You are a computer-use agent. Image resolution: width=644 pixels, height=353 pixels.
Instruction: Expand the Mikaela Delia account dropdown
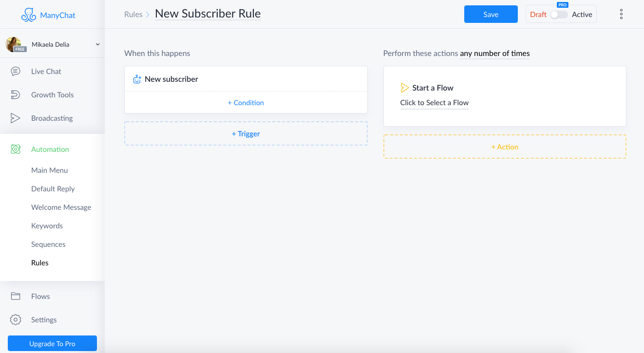(97, 44)
